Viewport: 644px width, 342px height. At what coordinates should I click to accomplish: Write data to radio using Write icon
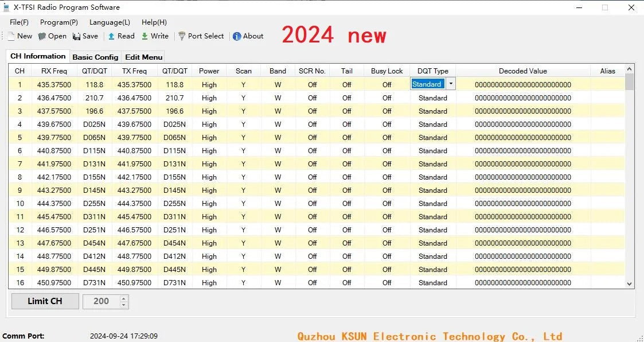[145, 36]
